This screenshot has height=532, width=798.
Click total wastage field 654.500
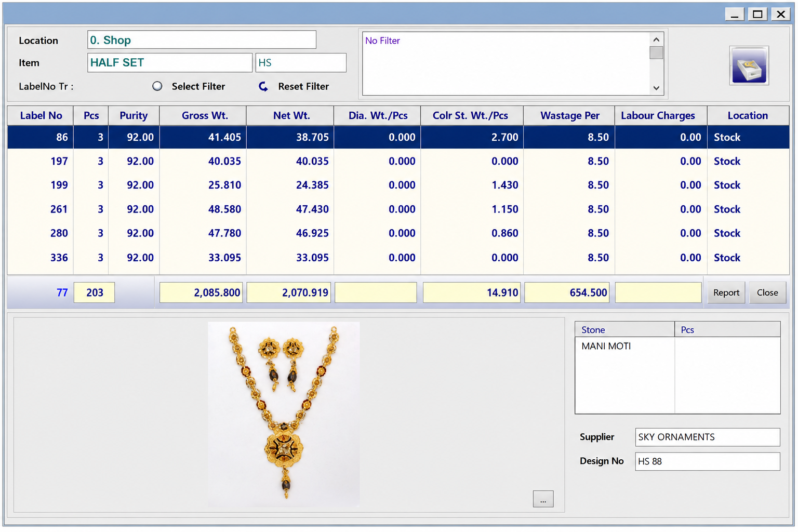567,292
